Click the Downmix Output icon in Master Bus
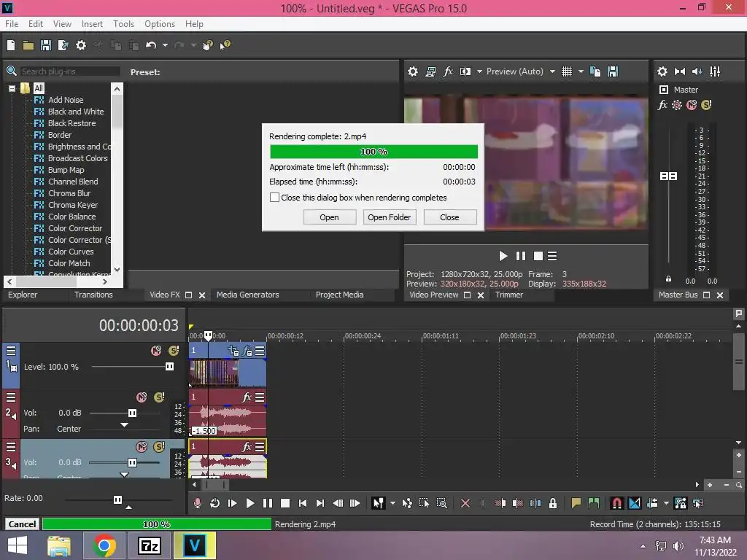The width and height of the screenshot is (747, 560). coord(680,71)
